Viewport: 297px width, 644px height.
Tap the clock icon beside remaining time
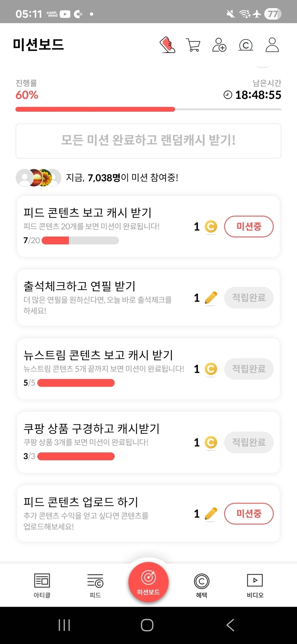[x=228, y=95]
